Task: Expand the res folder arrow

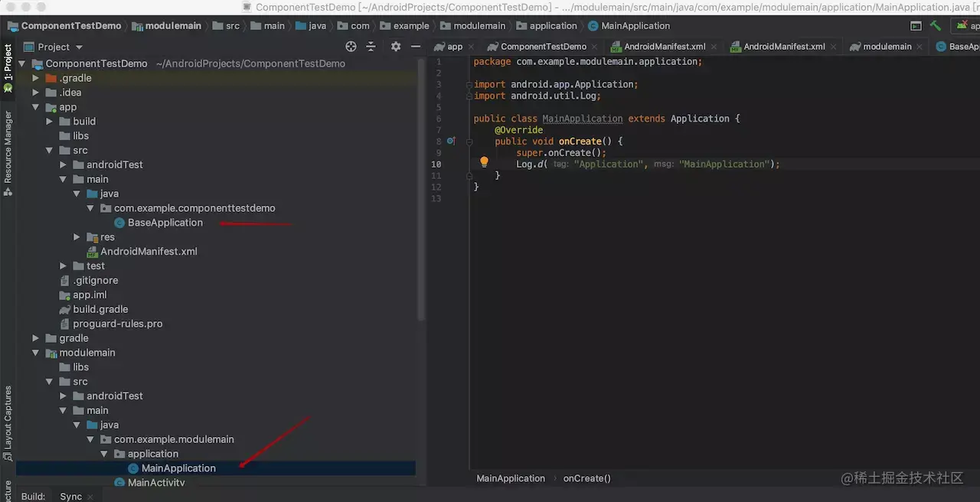Action: (x=77, y=237)
